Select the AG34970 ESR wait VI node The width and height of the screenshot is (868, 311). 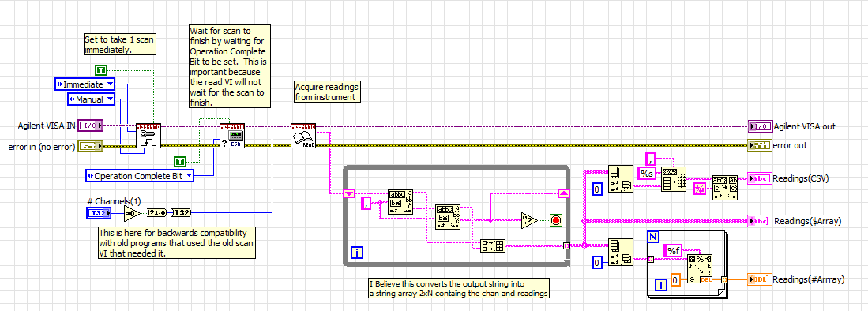click(x=231, y=136)
